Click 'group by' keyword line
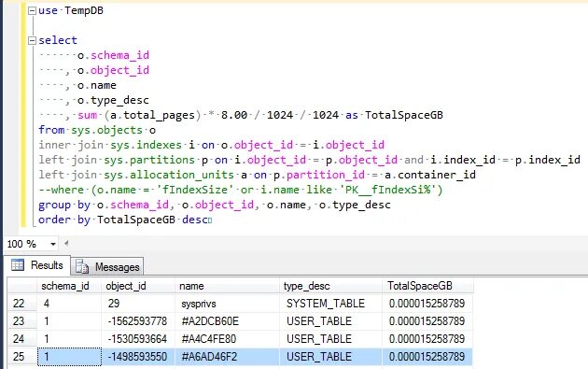 tap(64, 205)
